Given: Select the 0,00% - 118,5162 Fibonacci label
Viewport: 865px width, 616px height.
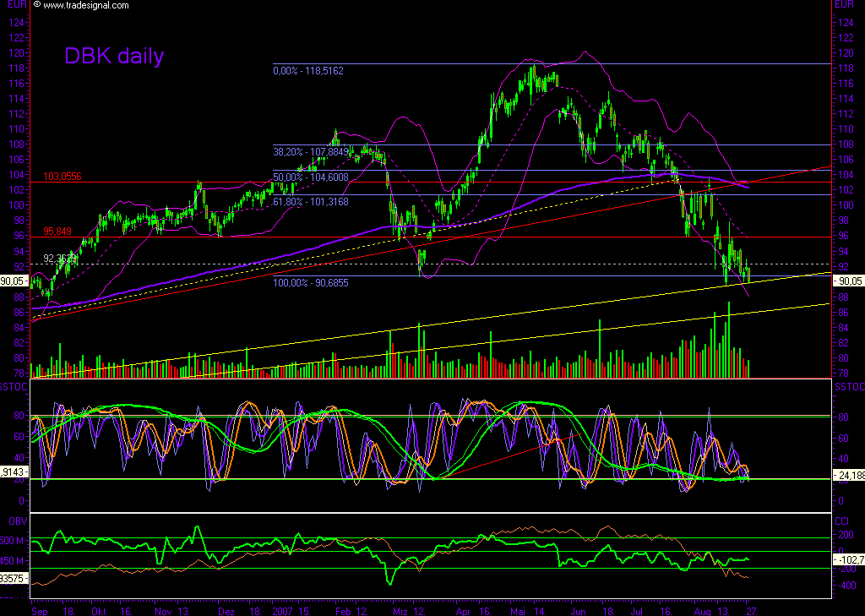Looking at the screenshot, I should 307,71.
